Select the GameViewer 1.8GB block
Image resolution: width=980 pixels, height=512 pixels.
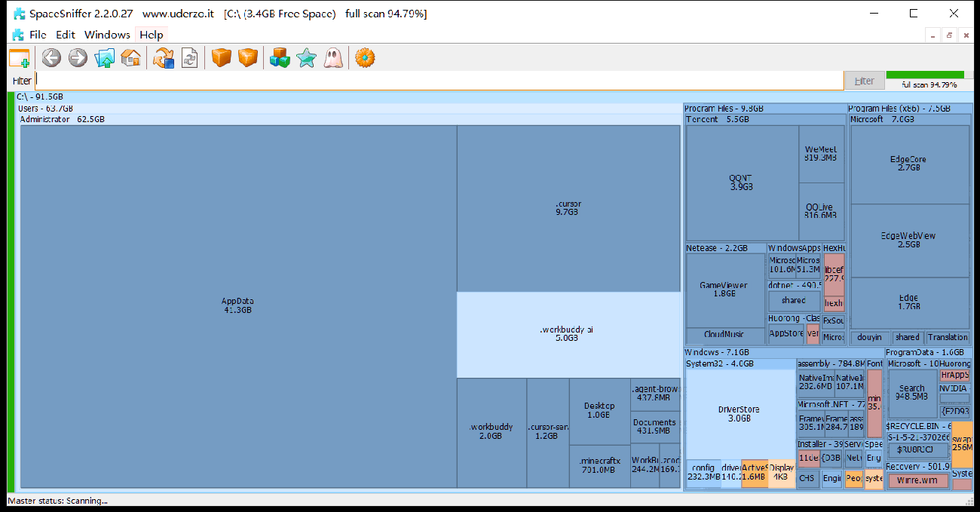pyautogui.click(x=724, y=290)
